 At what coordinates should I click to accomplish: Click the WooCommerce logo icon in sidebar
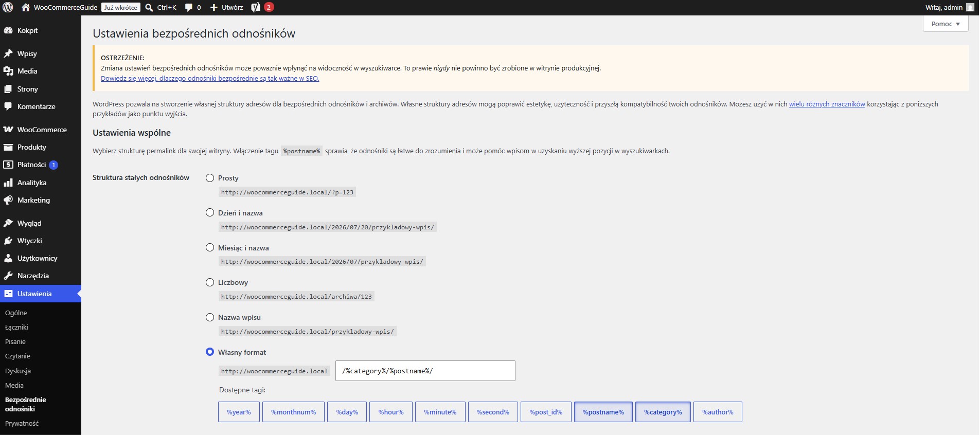tap(8, 130)
